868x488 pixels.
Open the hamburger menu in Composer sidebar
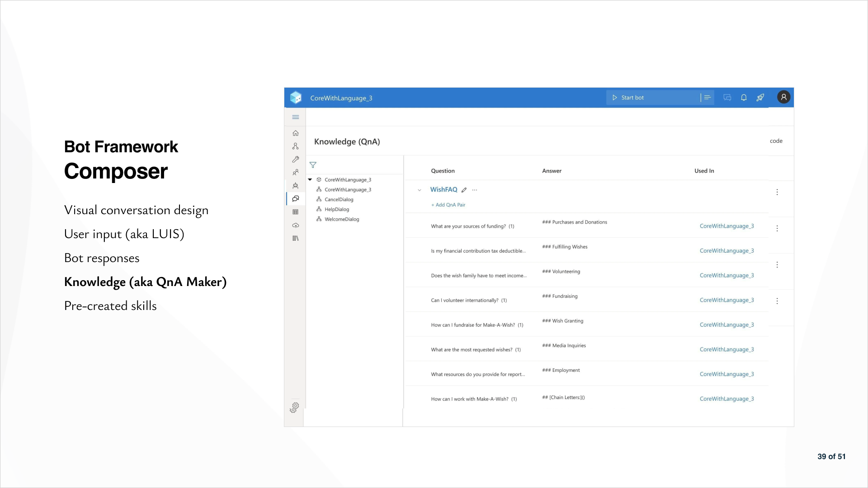click(296, 117)
